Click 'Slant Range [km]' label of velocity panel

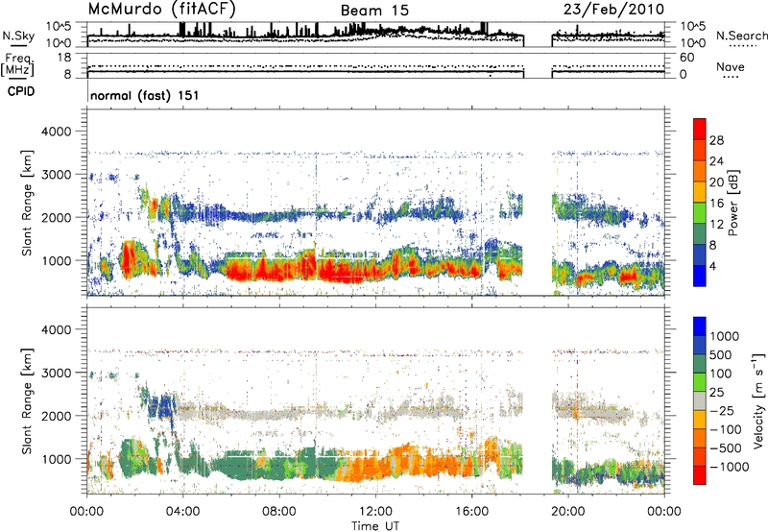[x=27, y=401]
